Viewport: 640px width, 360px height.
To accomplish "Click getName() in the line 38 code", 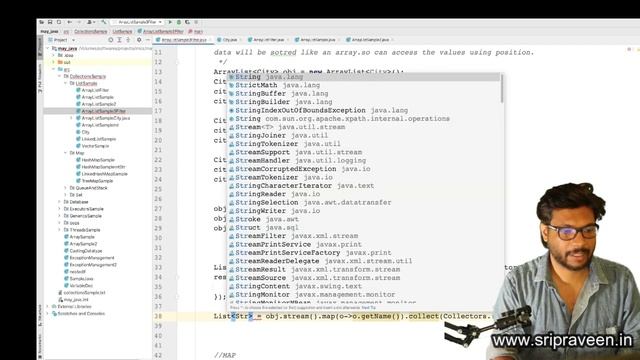I will (x=379, y=316).
